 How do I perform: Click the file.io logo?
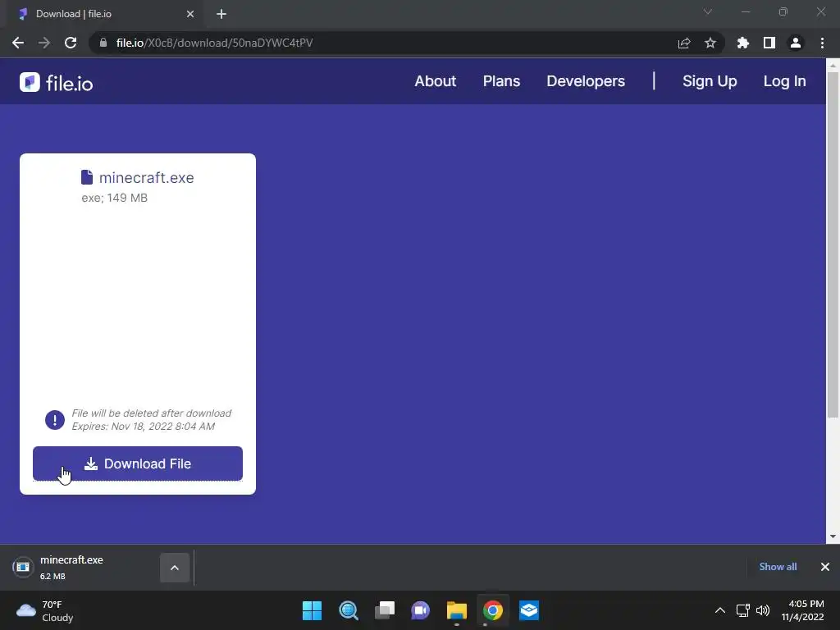pos(57,83)
